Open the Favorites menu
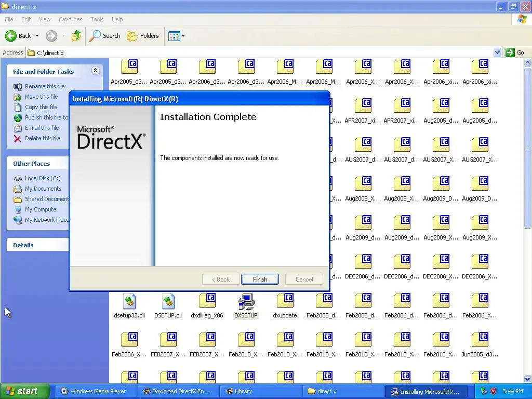This screenshot has width=532, height=399. [x=70, y=19]
